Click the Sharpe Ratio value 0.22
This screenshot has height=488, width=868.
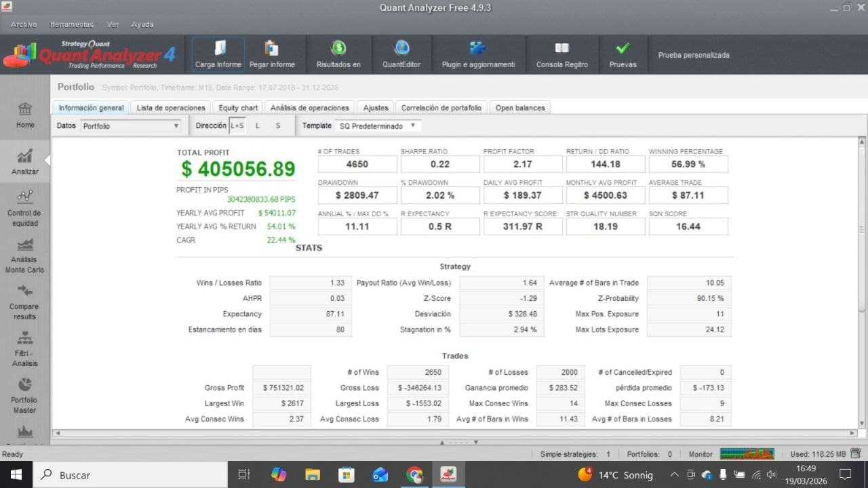point(440,164)
